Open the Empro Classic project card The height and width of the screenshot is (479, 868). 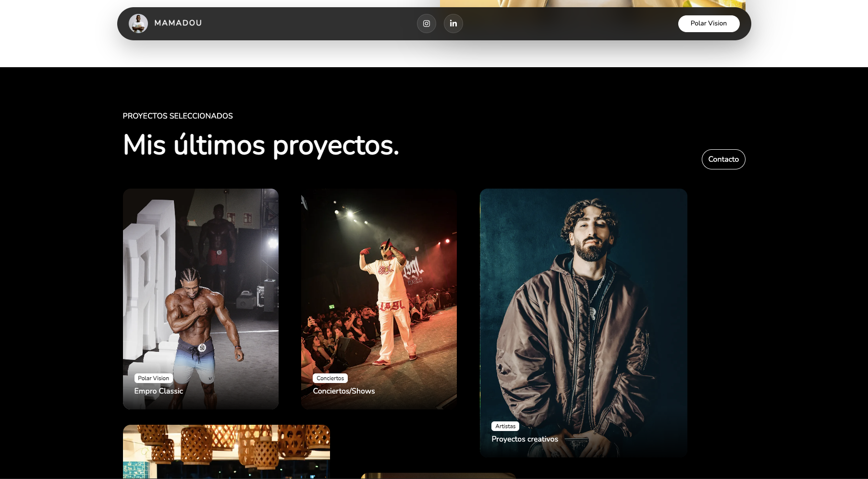coord(201,299)
